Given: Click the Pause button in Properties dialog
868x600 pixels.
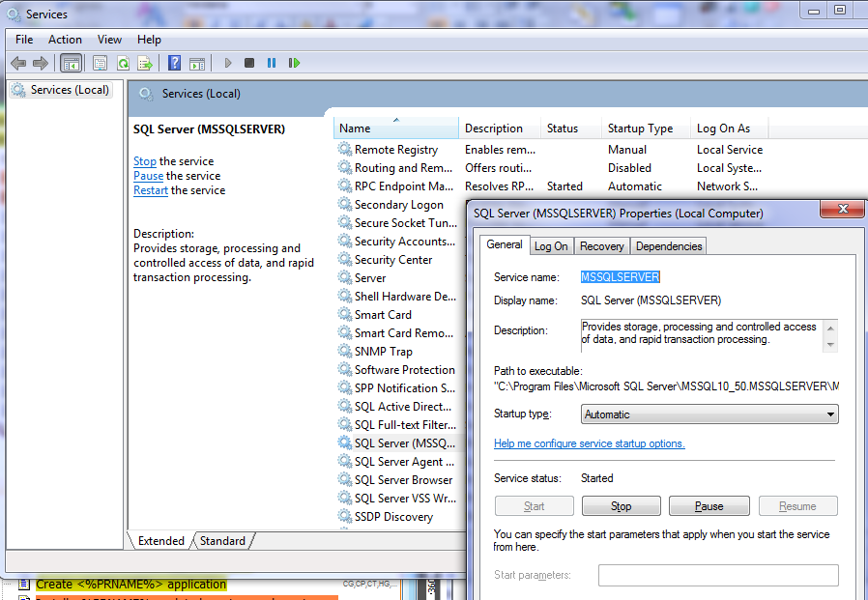Looking at the screenshot, I should point(709,506).
